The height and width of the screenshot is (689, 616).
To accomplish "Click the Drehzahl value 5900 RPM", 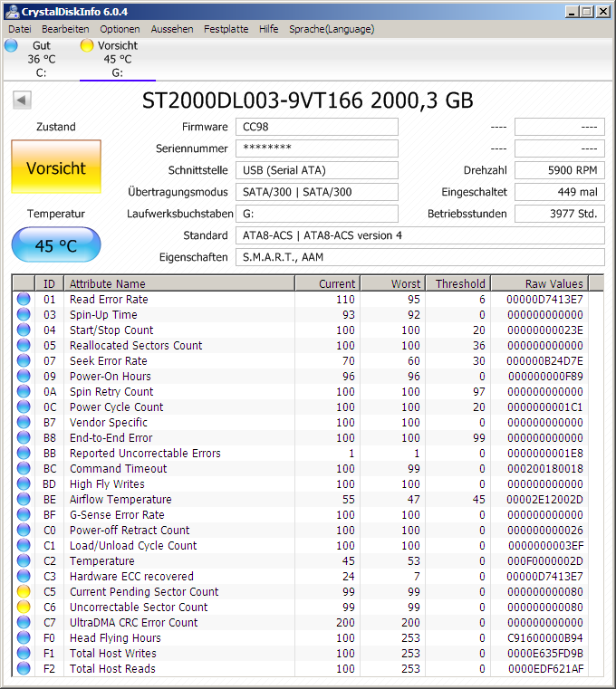I will [x=560, y=170].
